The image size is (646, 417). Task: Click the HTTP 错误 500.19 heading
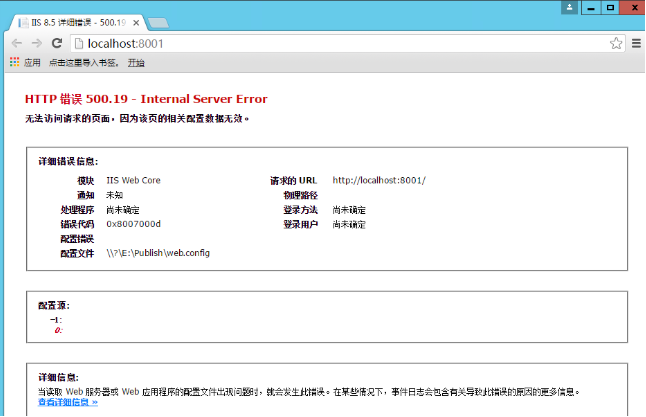pyautogui.click(x=146, y=99)
